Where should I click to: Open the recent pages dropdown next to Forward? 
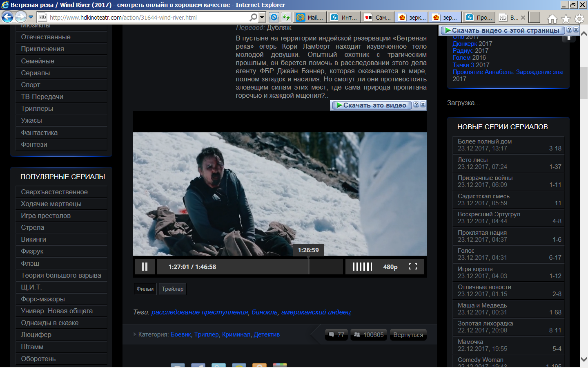tap(31, 17)
